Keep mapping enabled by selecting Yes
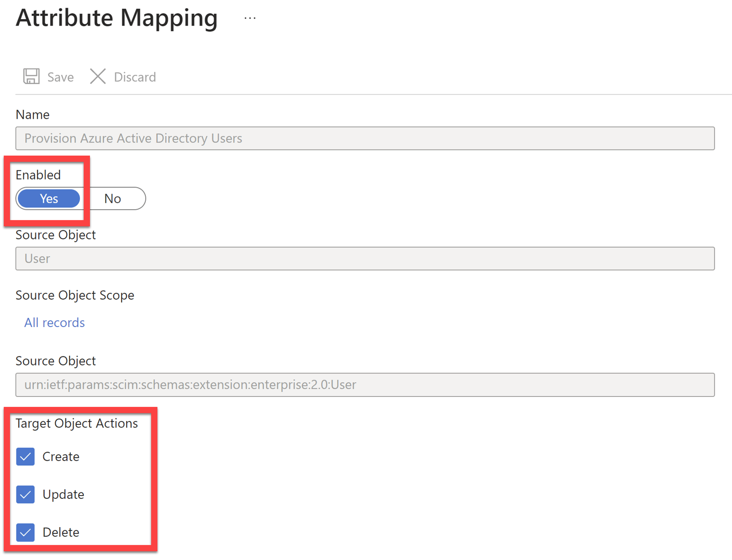The width and height of the screenshot is (732, 560). click(x=48, y=198)
